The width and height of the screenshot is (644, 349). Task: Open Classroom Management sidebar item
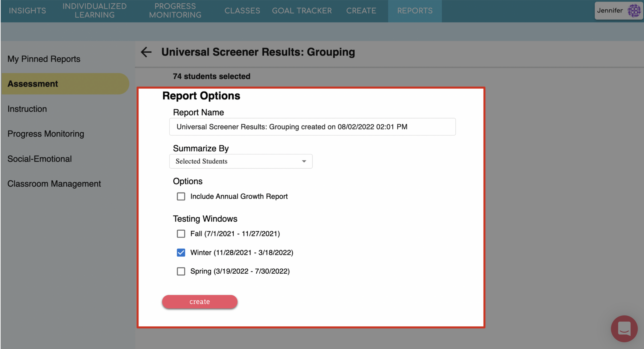pyautogui.click(x=54, y=184)
